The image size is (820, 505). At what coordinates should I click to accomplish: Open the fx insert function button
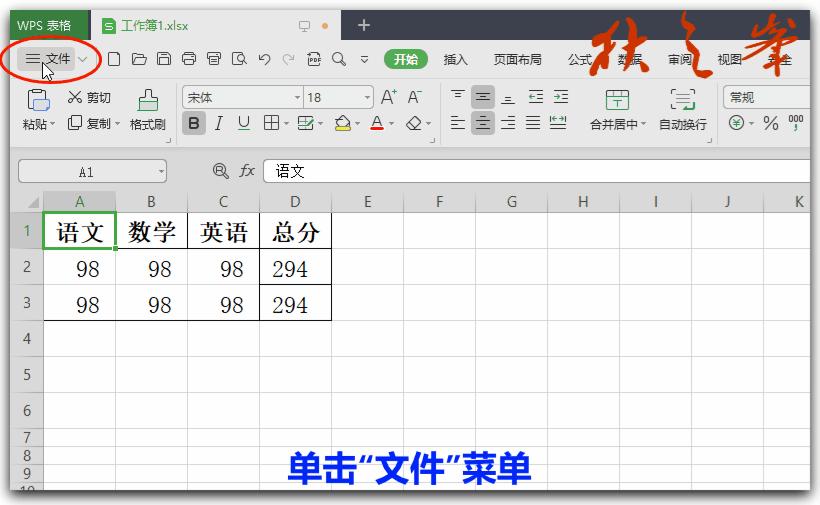click(x=247, y=171)
